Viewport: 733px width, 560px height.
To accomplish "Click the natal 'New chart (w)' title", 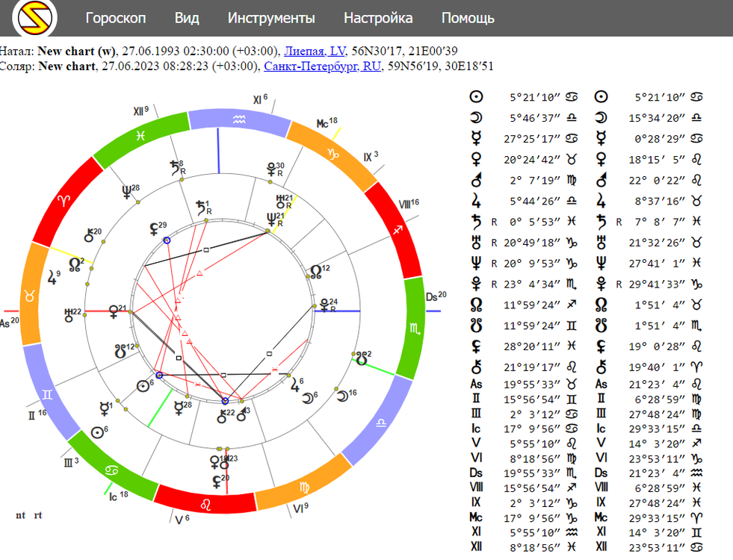I will coord(77,51).
